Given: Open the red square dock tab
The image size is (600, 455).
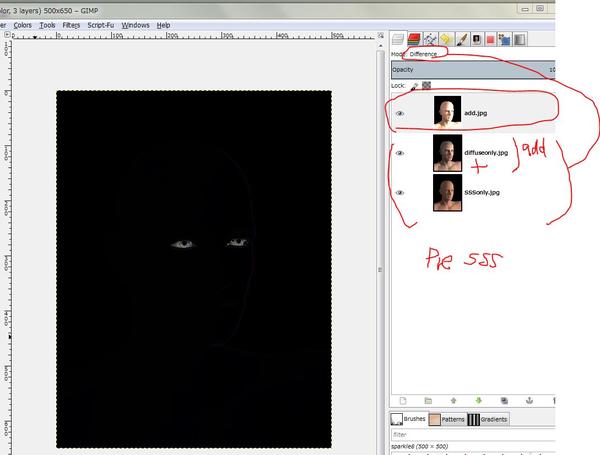Looking at the screenshot, I should tap(491, 39).
